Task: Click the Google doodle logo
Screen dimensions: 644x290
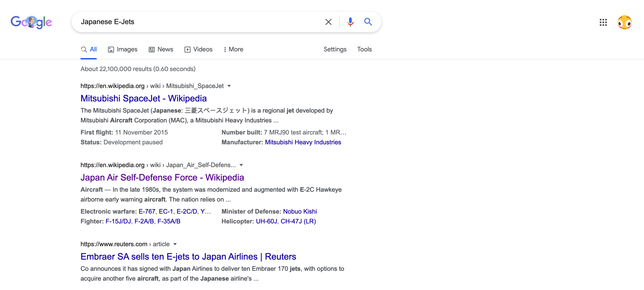Action: point(31,22)
